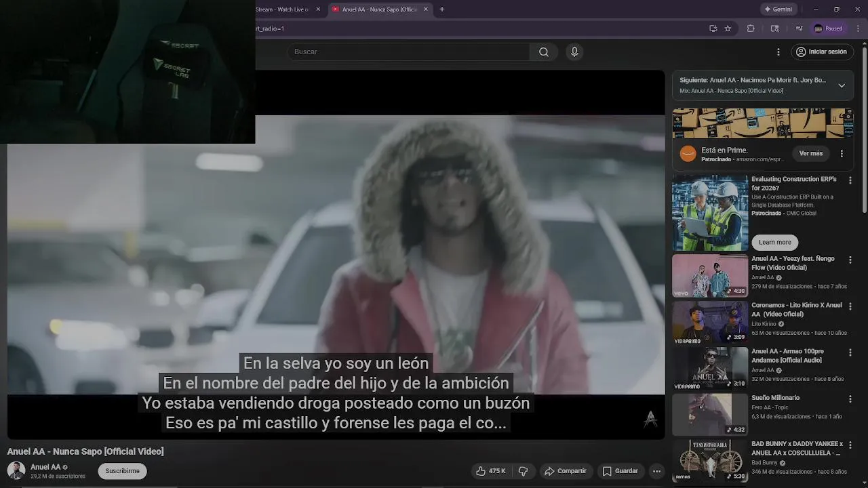Open options for Coronamos video
The height and width of the screenshot is (488, 868).
point(850,306)
